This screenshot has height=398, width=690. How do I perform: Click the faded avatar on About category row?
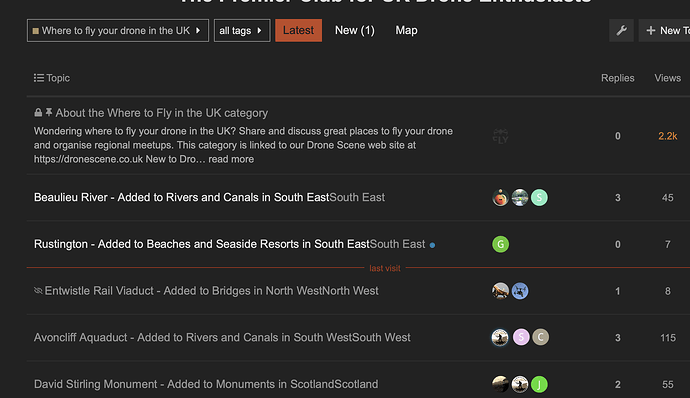[500, 136]
